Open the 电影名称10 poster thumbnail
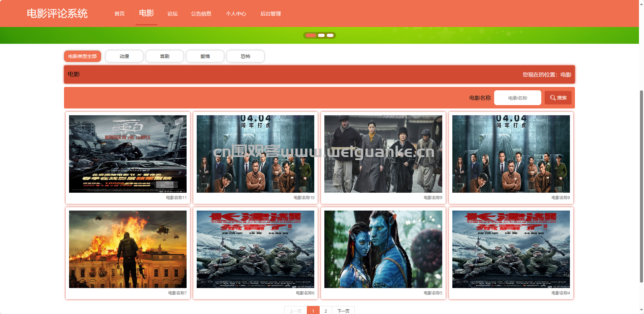 [255, 154]
